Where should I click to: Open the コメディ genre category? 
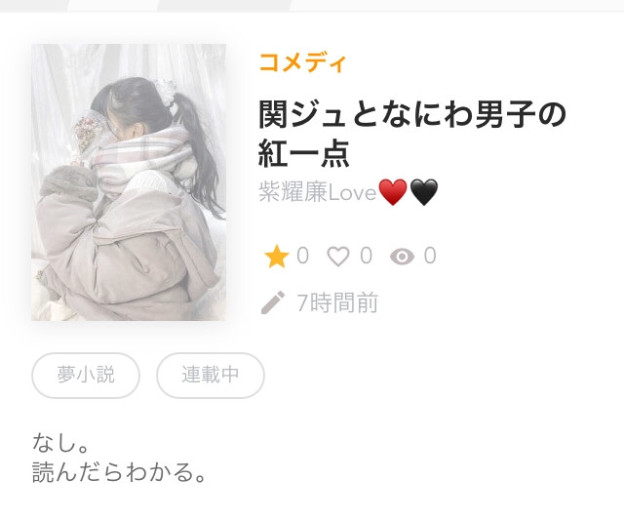click(302, 63)
